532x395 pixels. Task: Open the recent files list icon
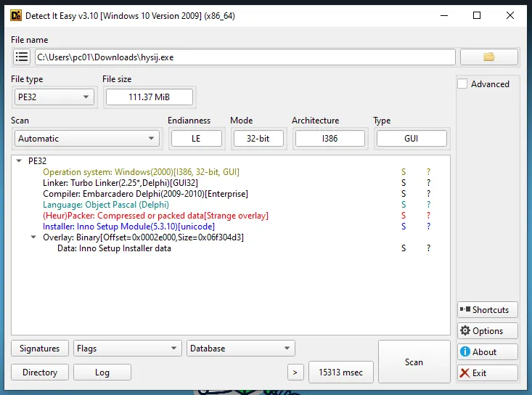22,57
